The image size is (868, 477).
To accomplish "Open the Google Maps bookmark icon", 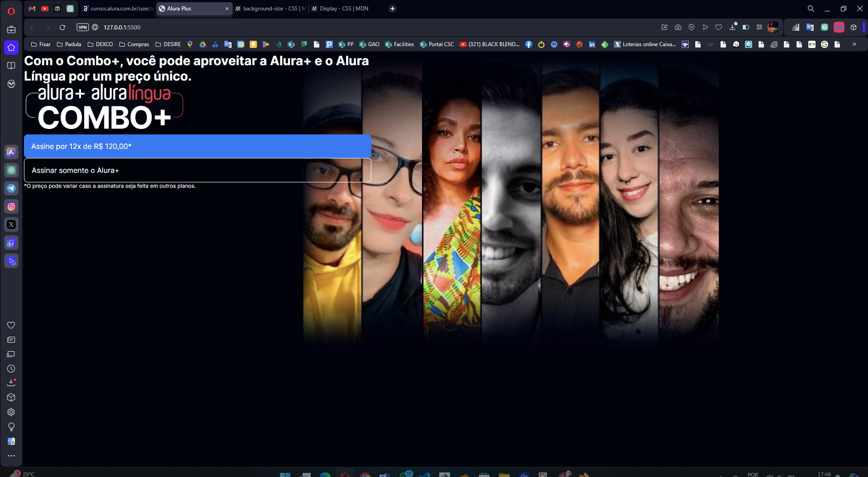I will coord(190,44).
